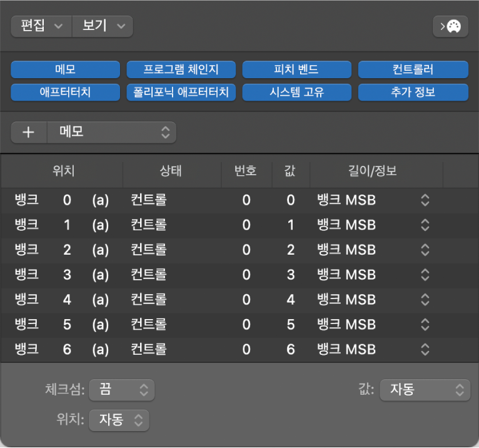Click value 4 in 뱅크 4 row
Viewport: 479px width, 448px height.
(291, 300)
